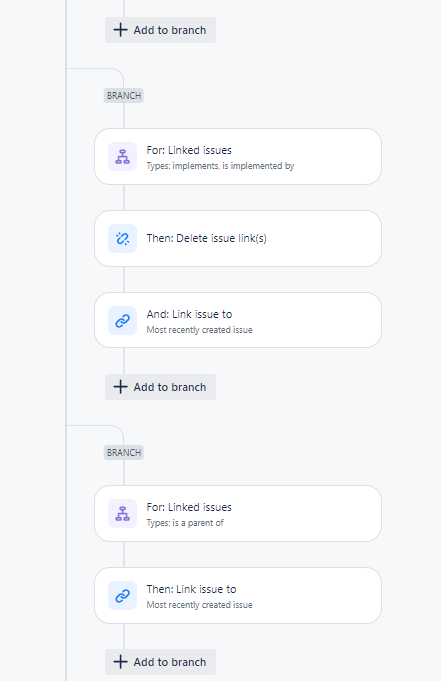Image resolution: width=441 pixels, height=681 pixels.
Task: Add to branch after 'Then: Link issue to'
Action: click(x=160, y=662)
